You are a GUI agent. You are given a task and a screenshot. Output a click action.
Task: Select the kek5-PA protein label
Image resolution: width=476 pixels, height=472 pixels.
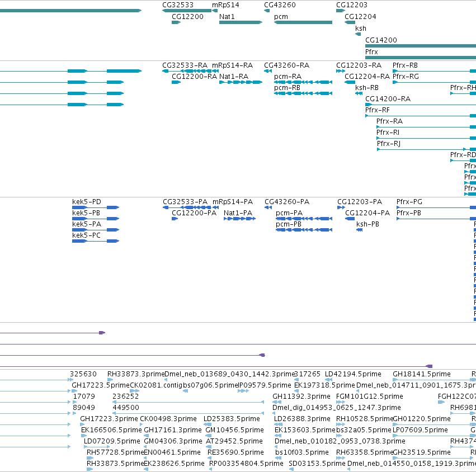coord(87,224)
